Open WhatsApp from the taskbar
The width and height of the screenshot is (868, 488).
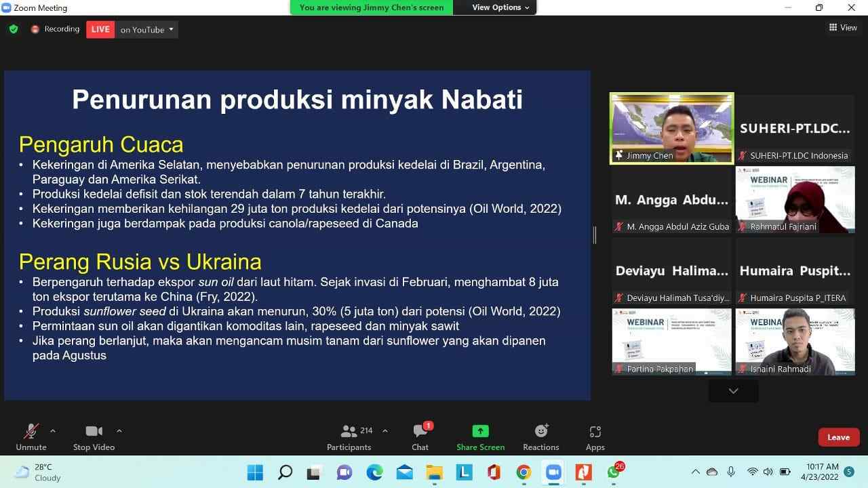point(614,472)
